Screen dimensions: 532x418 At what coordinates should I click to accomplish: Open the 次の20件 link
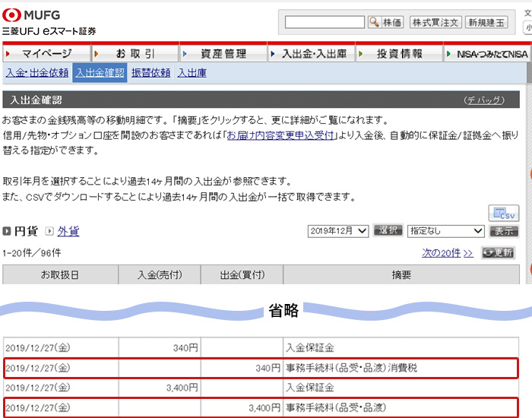448,253
